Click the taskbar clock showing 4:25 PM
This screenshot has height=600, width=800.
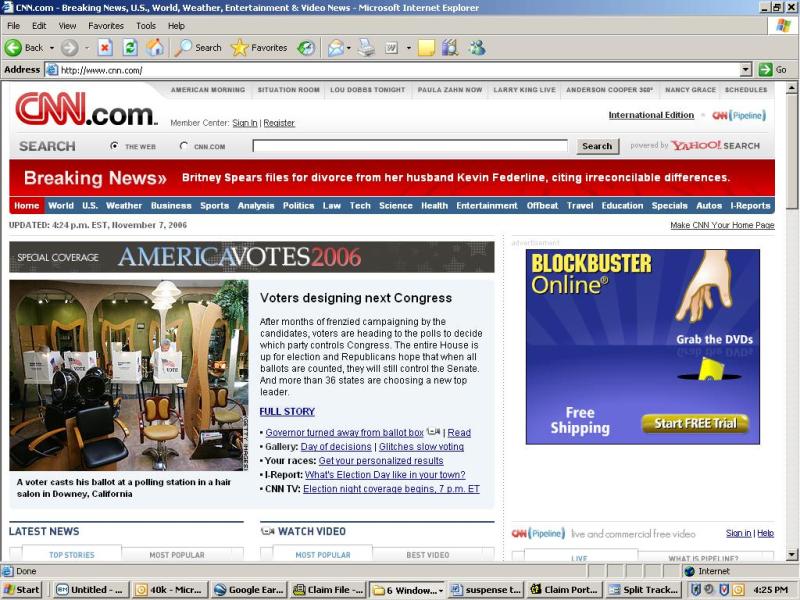pos(770,590)
